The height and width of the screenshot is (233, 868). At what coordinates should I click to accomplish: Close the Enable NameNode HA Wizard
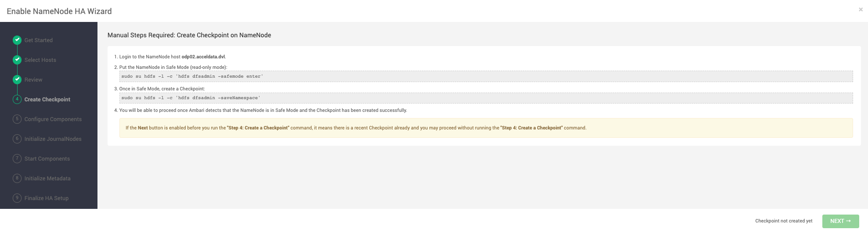(x=861, y=9)
